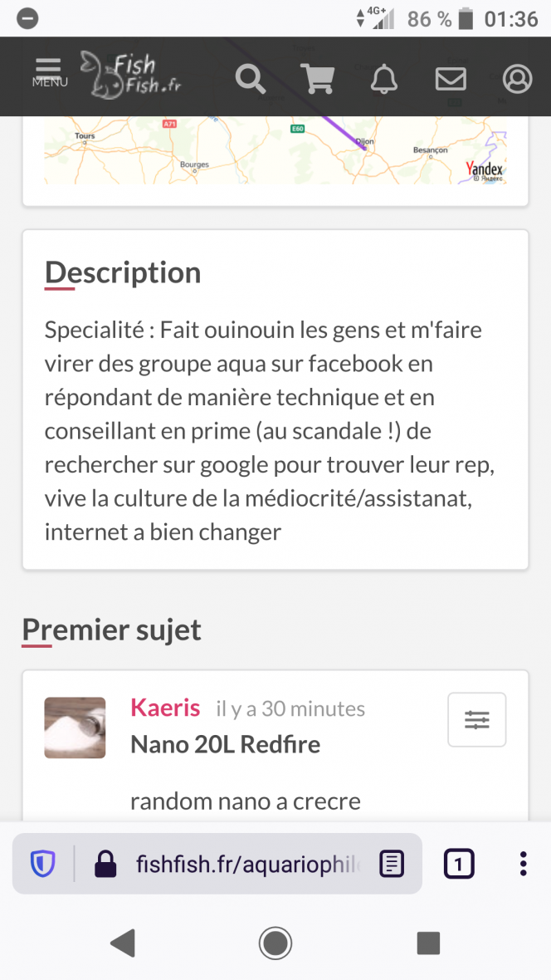Image resolution: width=551 pixels, height=980 pixels.
Task: Open the Nano 20L Redfire topic
Action: pyautogui.click(x=226, y=744)
